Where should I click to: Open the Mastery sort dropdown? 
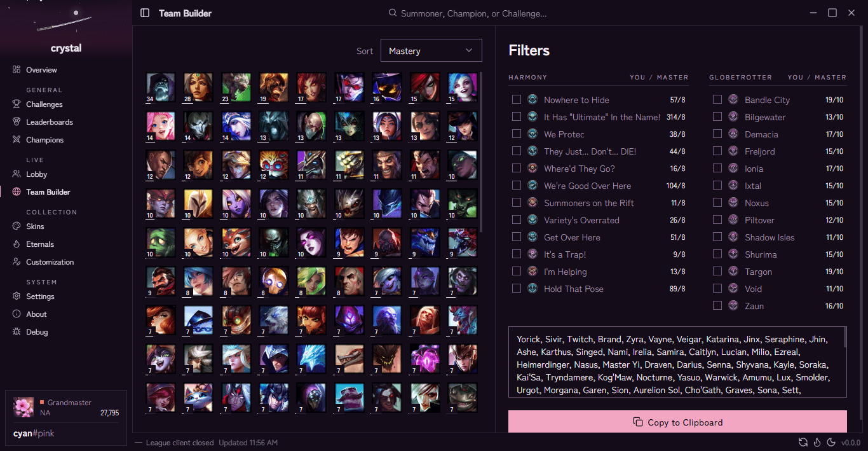point(431,51)
